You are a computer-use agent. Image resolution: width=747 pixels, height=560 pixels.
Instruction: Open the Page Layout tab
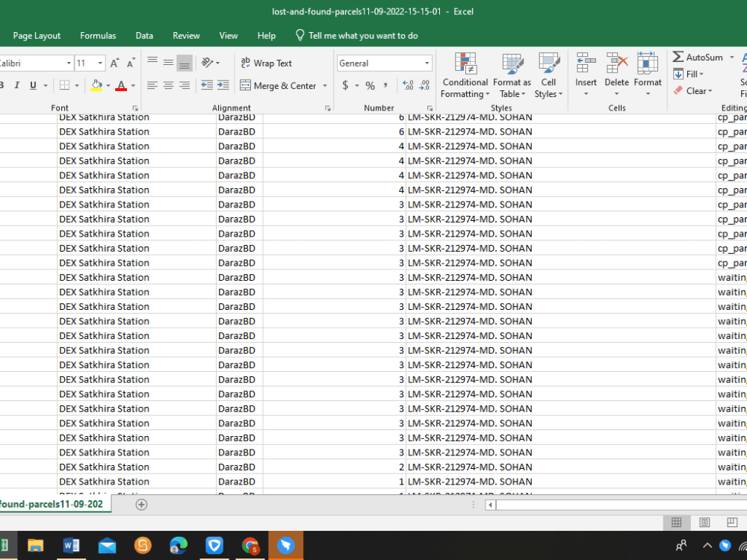click(37, 36)
